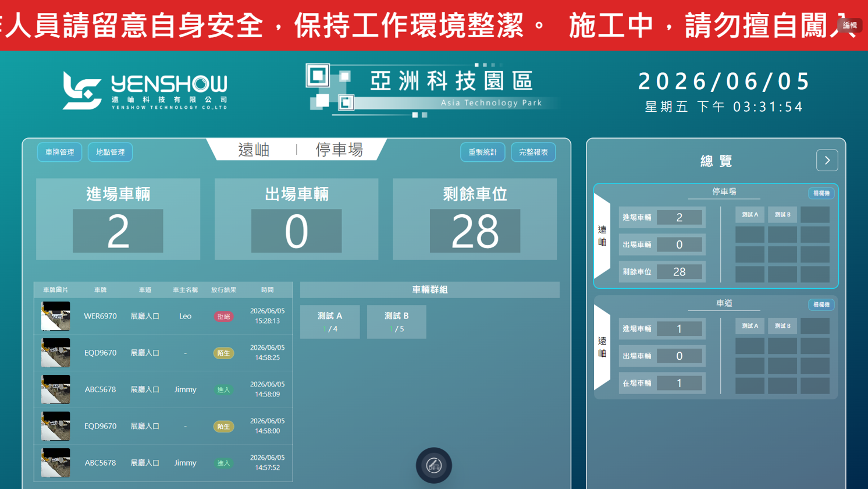Click the 陌生 badge in the 14:58:00 row

pyautogui.click(x=223, y=427)
